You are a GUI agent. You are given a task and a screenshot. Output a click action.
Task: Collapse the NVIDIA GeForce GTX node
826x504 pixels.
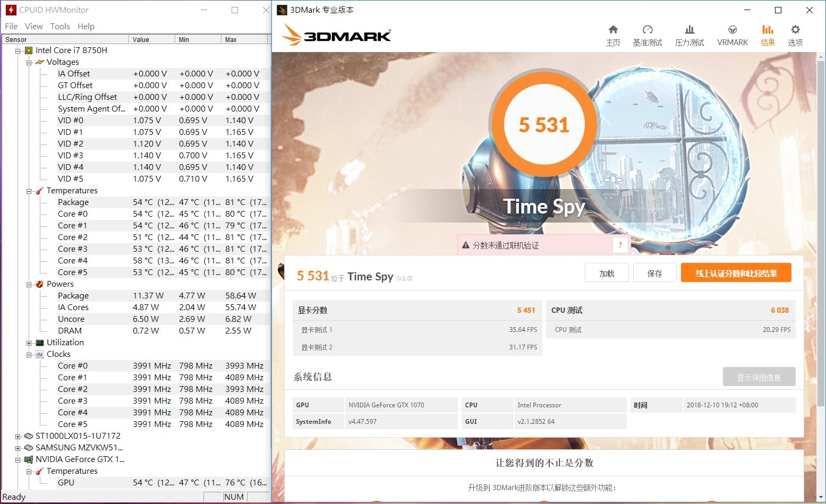click(x=18, y=460)
